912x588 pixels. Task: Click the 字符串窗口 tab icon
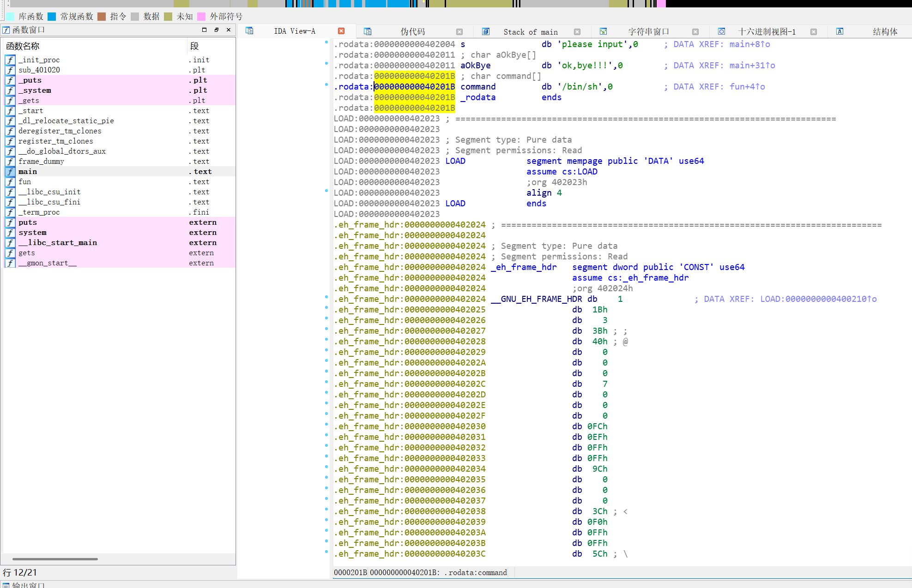pos(603,31)
